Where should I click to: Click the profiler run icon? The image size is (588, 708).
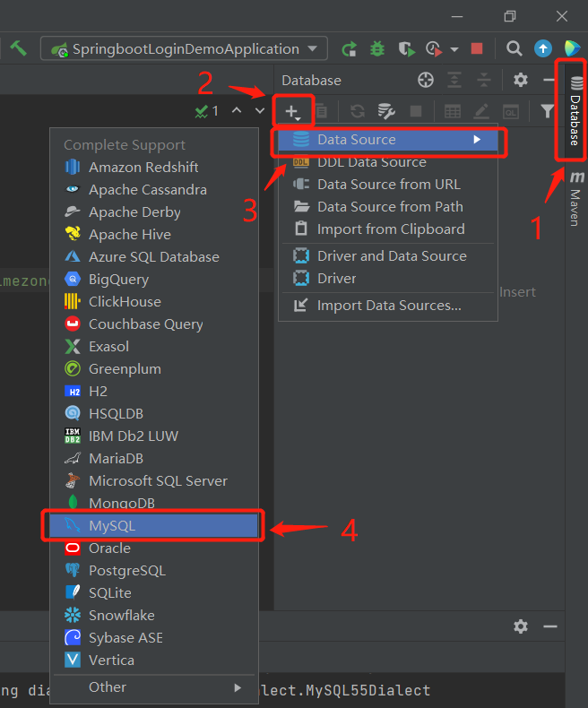pyautogui.click(x=434, y=48)
